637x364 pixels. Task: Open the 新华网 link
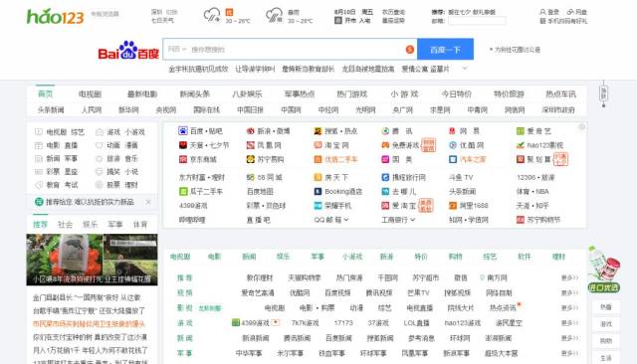pos(128,110)
